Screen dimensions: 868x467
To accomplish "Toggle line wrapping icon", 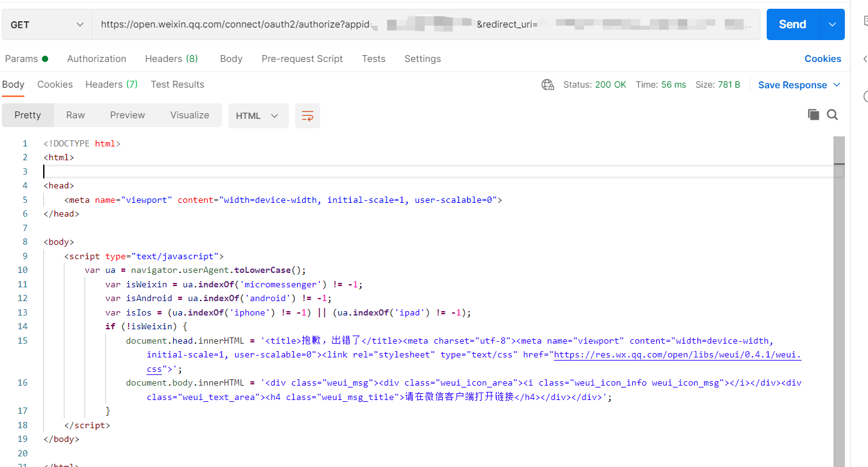I will pyautogui.click(x=308, y=116).
